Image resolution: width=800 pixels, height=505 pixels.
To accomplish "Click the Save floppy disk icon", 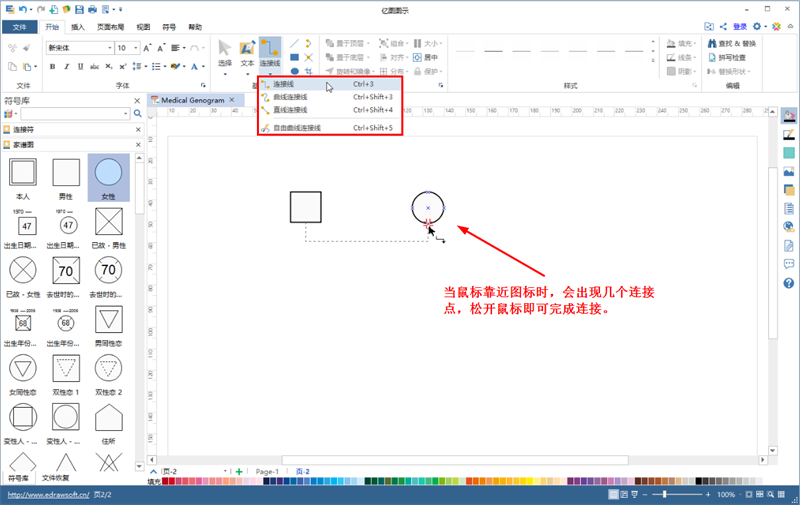I will pos(79,9).
